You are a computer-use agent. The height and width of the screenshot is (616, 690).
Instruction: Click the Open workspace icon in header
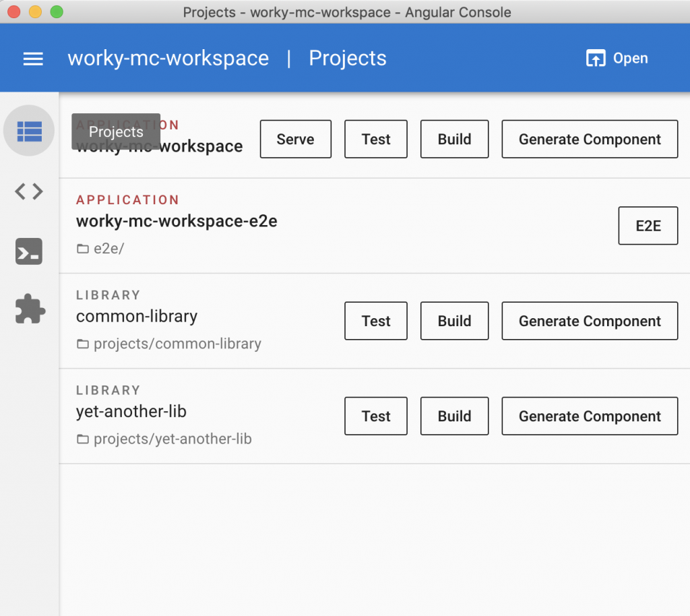point(596,59)
